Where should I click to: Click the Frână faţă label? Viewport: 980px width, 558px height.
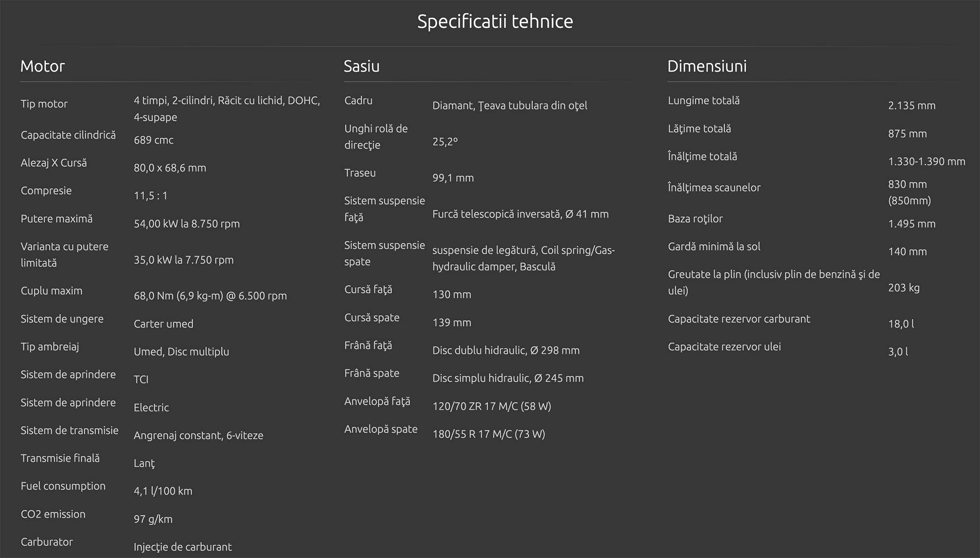tap(368, 345)
